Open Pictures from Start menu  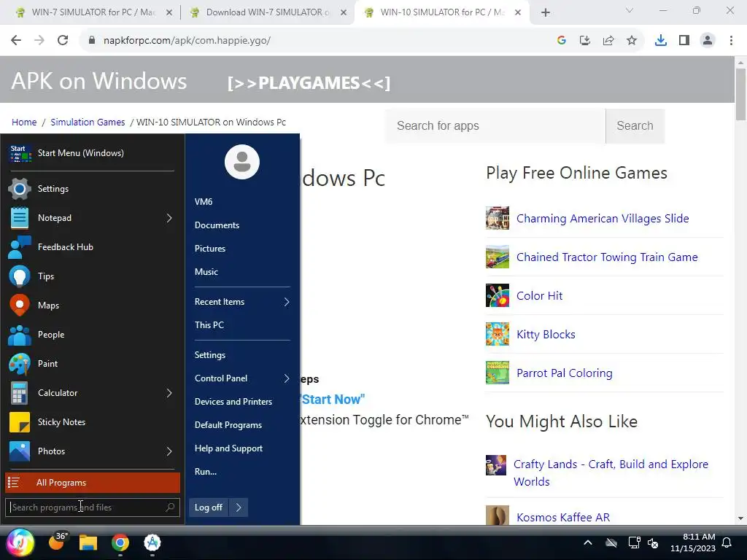click(210, 249)
